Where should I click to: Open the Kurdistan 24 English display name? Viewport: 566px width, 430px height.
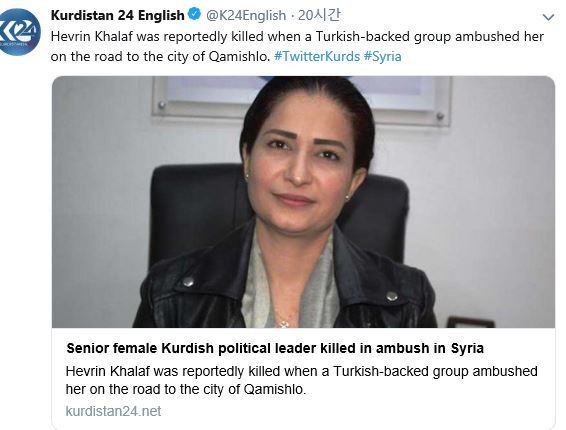tap(118, 15)
